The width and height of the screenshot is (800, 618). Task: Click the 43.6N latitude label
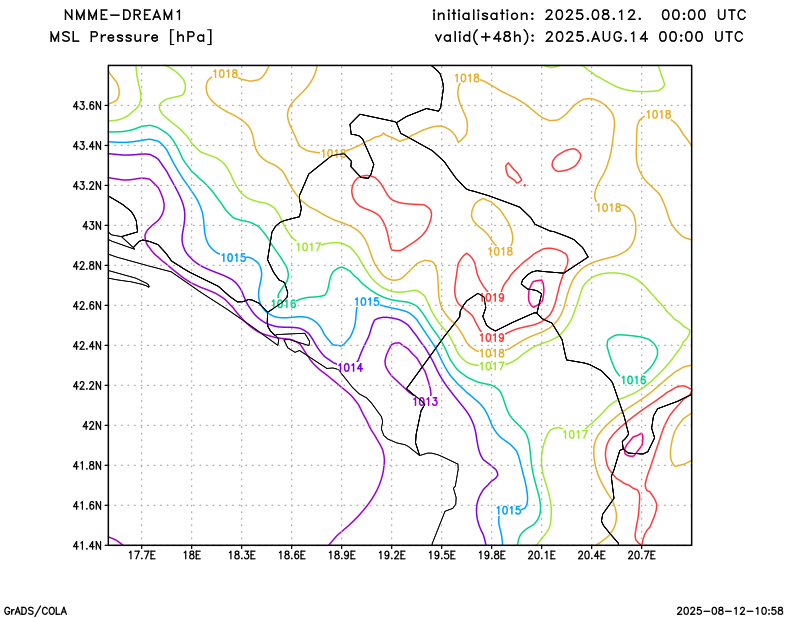tap(87, 106)
